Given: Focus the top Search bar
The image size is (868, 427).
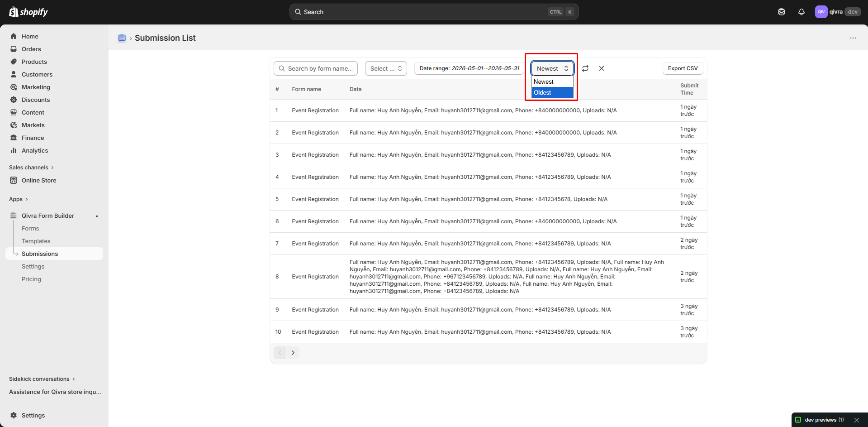Looking at the screenshot, I should 434,12.
